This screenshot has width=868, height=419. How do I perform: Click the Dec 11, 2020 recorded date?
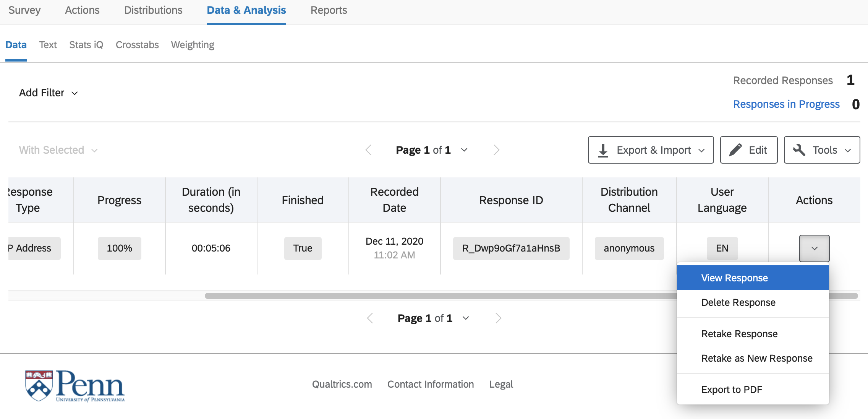[x=394, y=241]
